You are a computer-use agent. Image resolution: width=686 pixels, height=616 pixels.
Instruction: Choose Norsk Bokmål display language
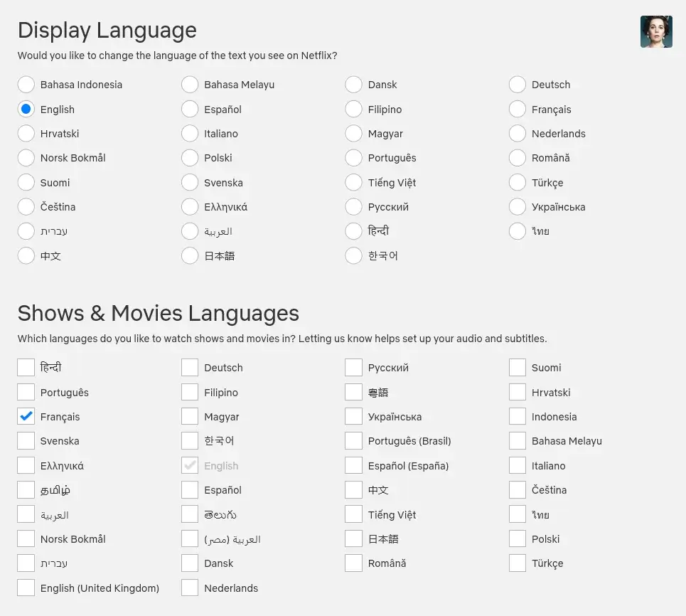click(26, 158)
